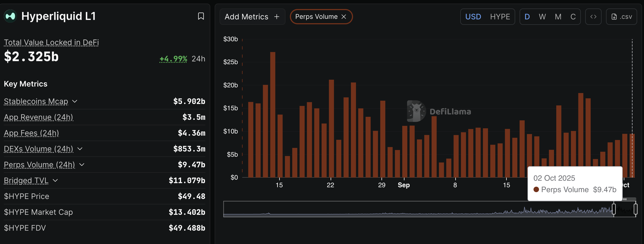Switch chart denomination to HYPE
Image resolution: width=644 pixels, height=244 pixels.
click(x=500, y=17)
